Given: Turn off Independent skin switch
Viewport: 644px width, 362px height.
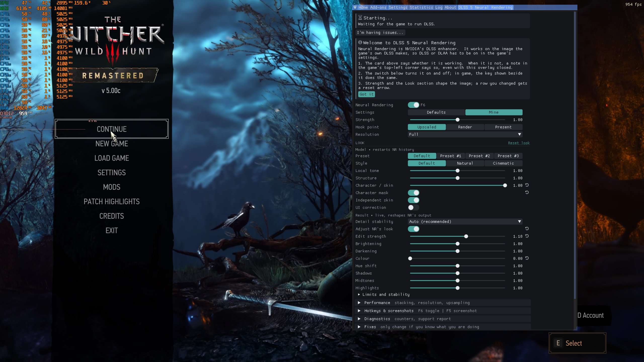Looking at the screenshot, I should [x=414, y=200].
